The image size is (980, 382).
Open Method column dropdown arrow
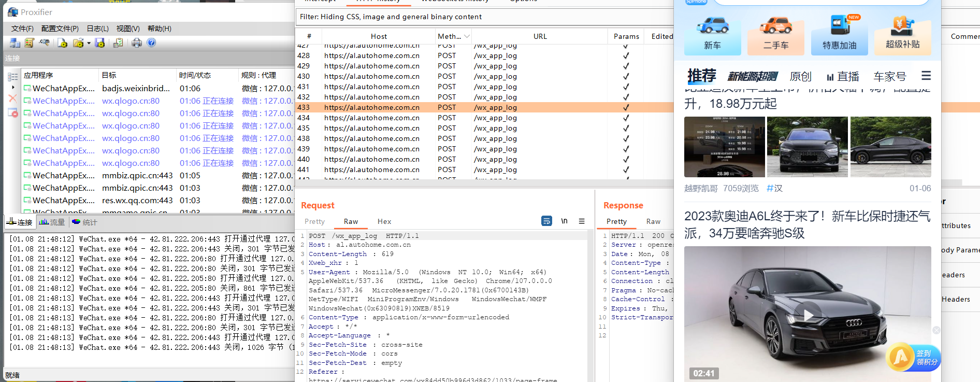pos(467,36)
